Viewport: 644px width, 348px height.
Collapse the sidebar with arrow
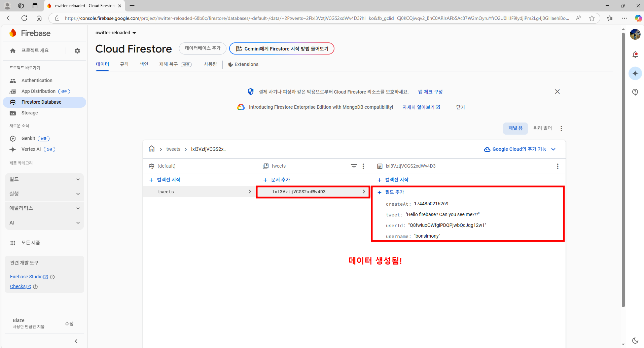(76, 341)
